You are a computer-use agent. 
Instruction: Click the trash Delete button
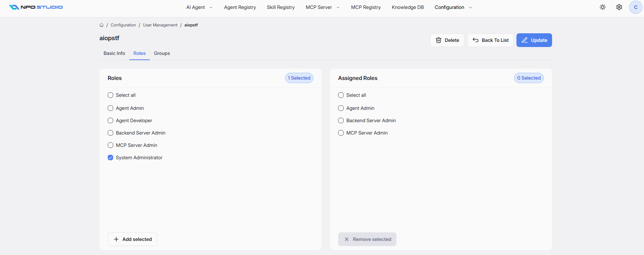click(x=447, y=40)
